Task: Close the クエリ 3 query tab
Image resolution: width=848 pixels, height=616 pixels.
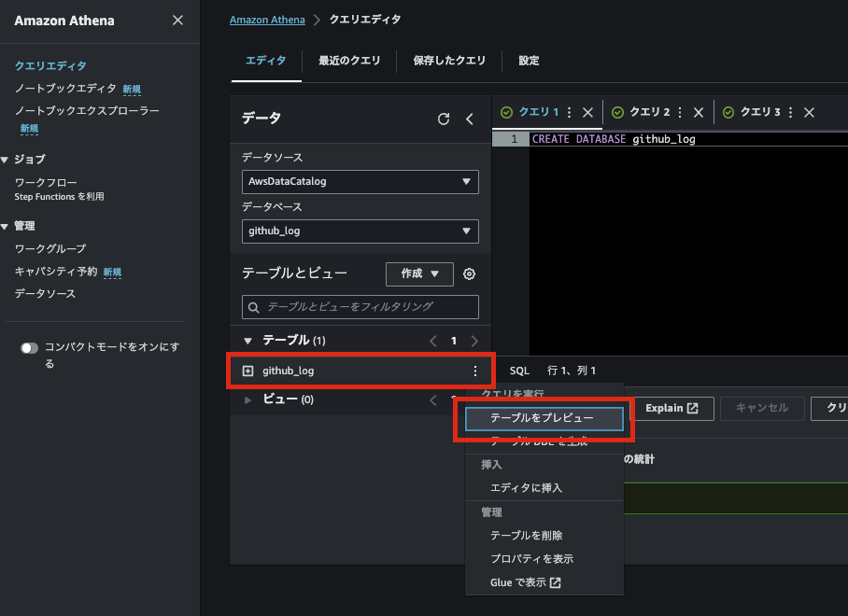Action: (x=809, y=112)
